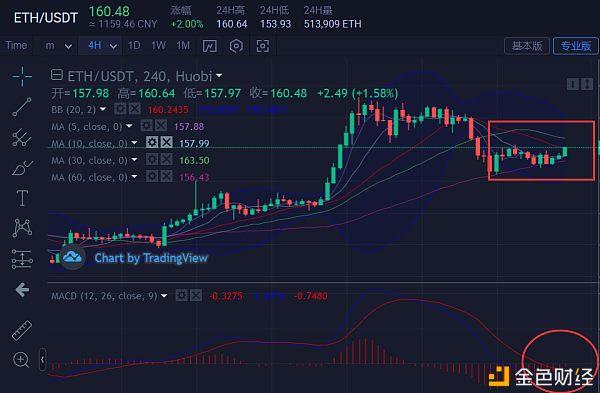Remove the MA (60, close, 0) indicator
Image resolution: width=600 pixels, height=393 pixels.
pos(166,176)
